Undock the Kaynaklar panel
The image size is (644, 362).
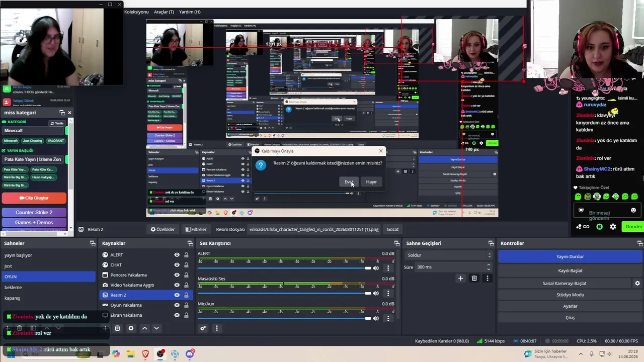coord(190,243)
